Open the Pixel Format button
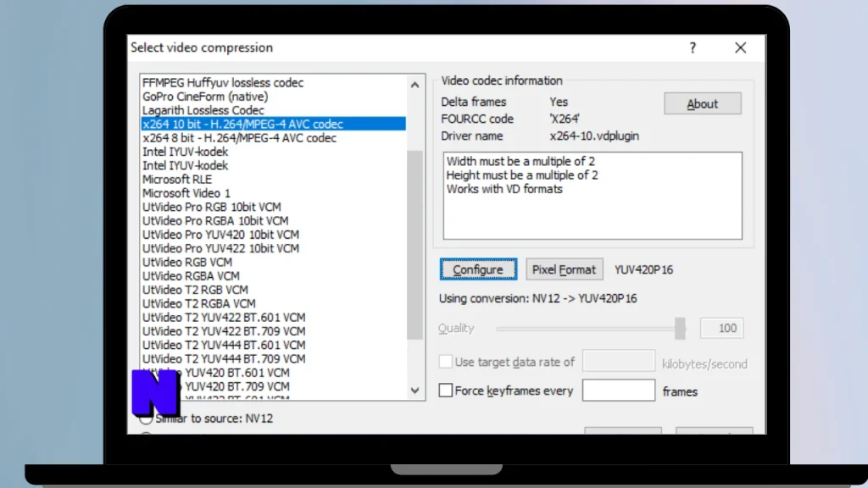Viewport: 868px width, 488px height. (564, 269)
